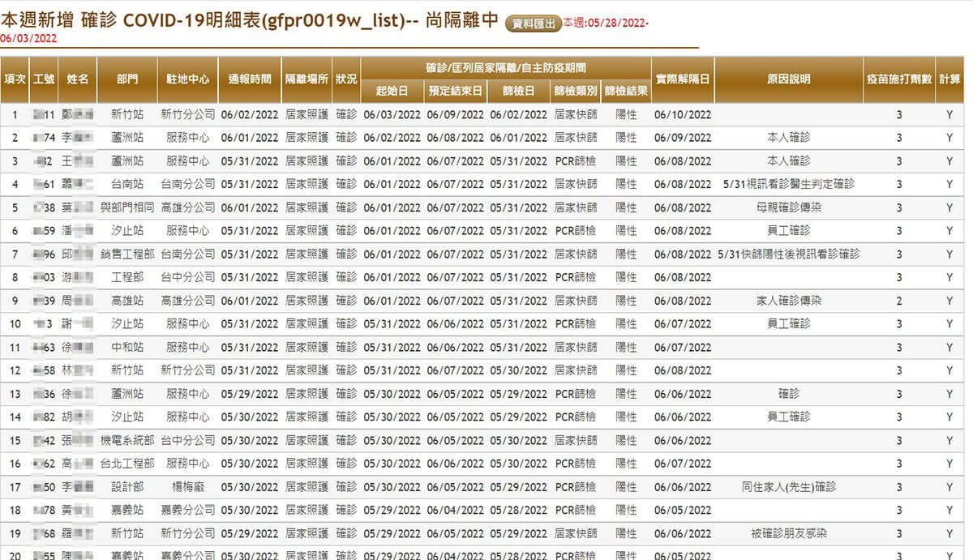The height and width of the screenshot is (560, 973).
Task: Click the 同住家人(先生)確診 reason cell
Action: click(788, 487)
